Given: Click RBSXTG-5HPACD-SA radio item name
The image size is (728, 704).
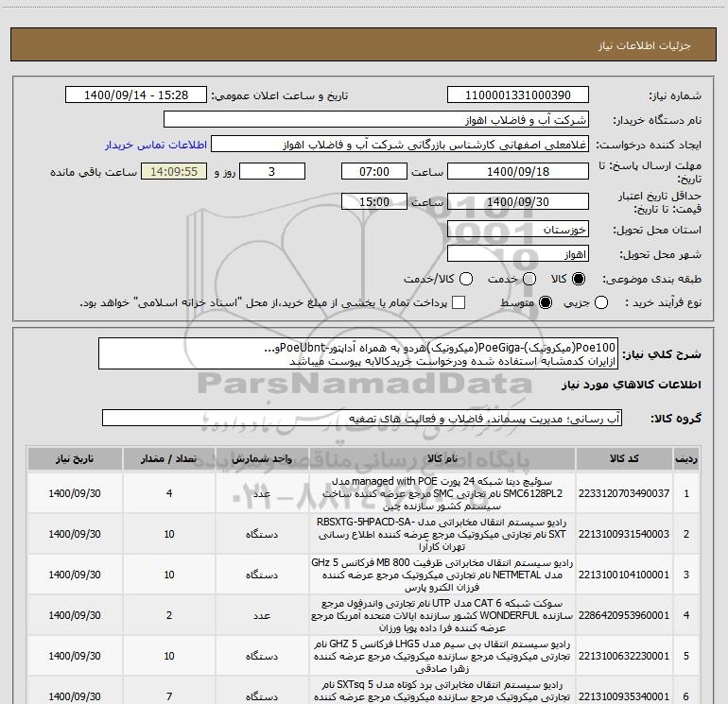Looking at the screenshot, I should [442, 534].
